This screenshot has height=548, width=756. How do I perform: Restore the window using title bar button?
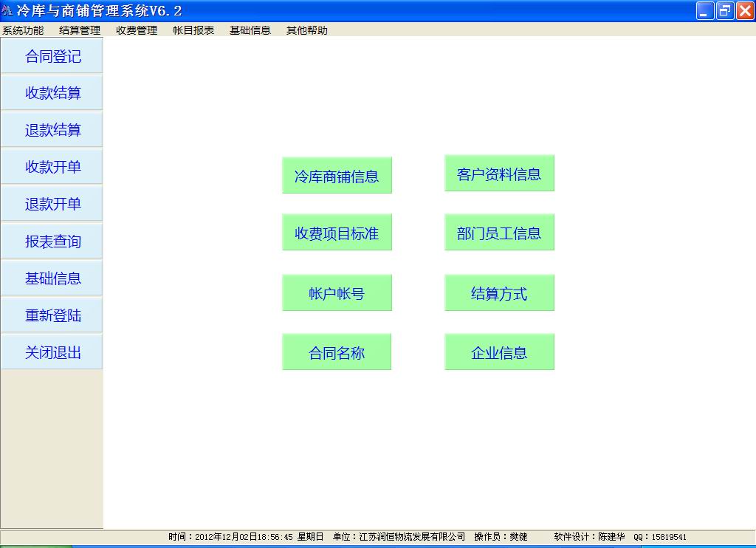[x=725, y=10]
